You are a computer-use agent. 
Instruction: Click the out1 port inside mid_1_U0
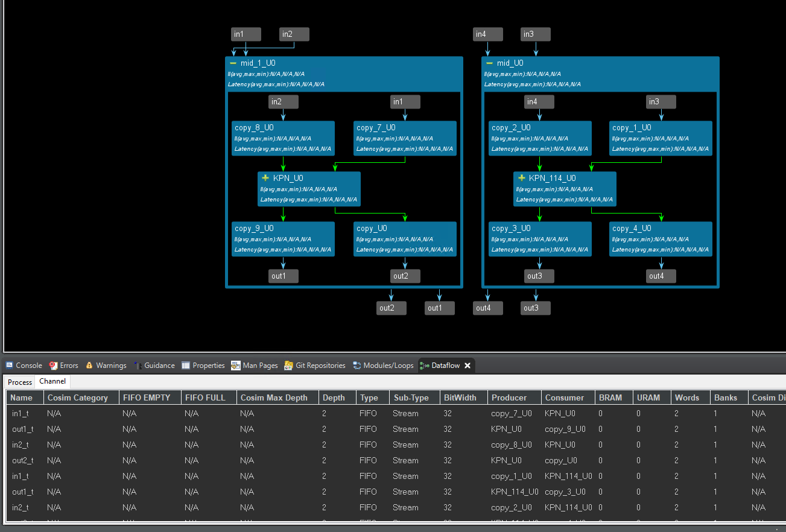coord(284,276)
